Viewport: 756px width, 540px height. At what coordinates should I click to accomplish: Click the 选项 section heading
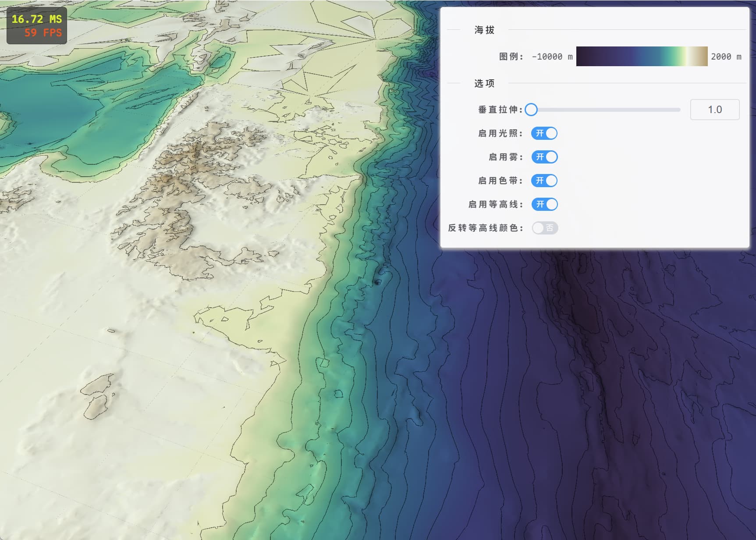484,83
